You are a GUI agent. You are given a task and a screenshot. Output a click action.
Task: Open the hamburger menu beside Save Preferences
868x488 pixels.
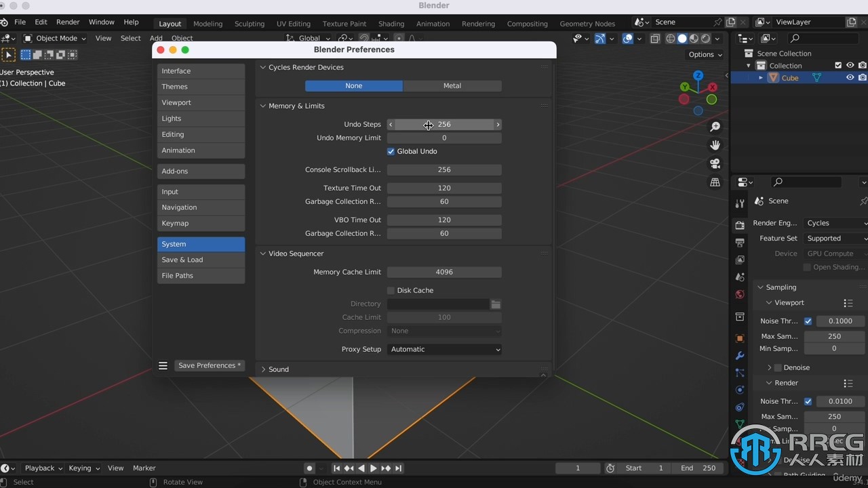(163, 365)
